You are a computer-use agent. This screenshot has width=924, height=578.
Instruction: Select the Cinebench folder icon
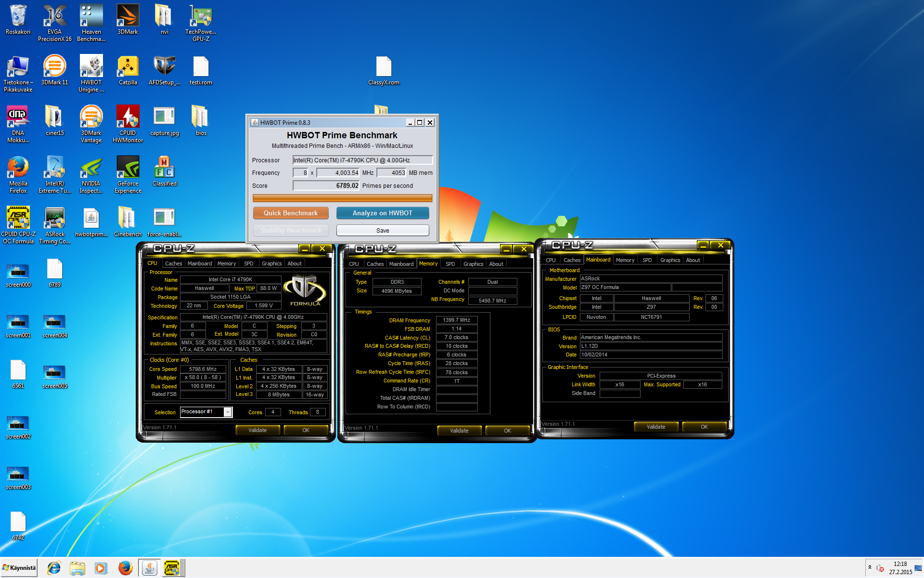[128, 222]
